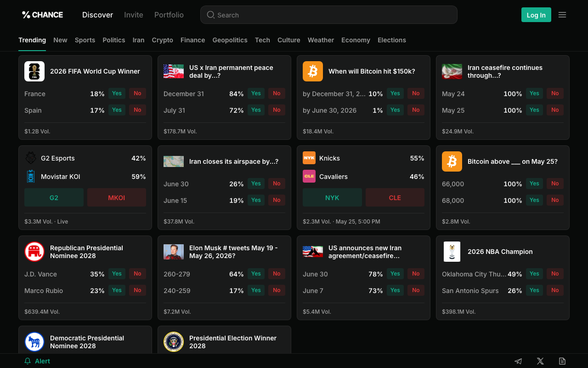
Task: Click the presidential seal icon
Action: (x=174, y=342)
